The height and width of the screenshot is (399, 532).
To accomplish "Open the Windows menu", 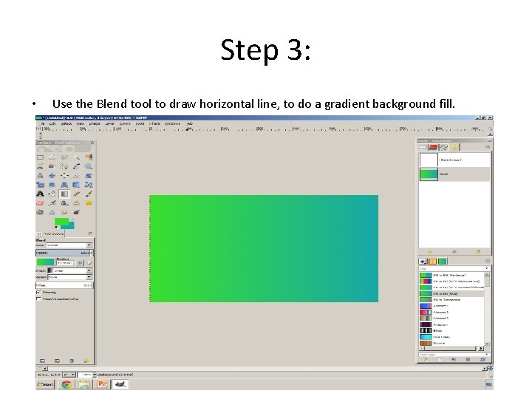I will (x=172, y=124).
